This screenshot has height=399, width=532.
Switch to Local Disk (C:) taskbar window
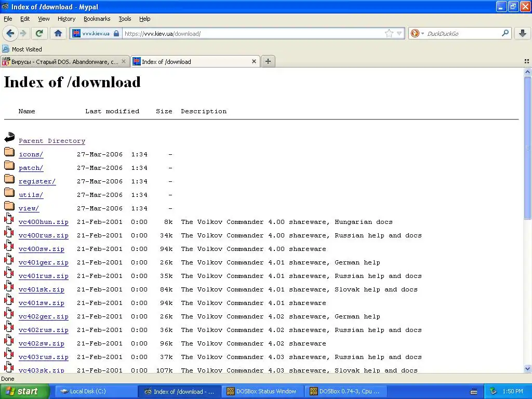96,391
